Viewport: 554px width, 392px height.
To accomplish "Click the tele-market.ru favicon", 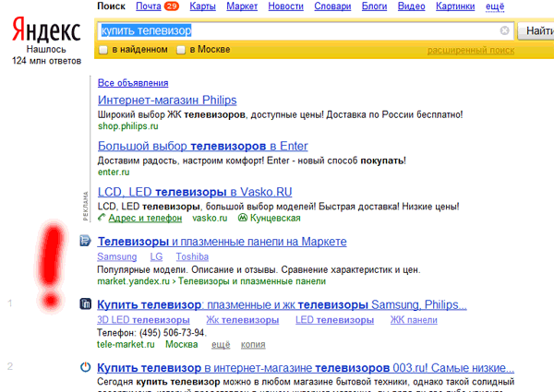I will point(85,303).
